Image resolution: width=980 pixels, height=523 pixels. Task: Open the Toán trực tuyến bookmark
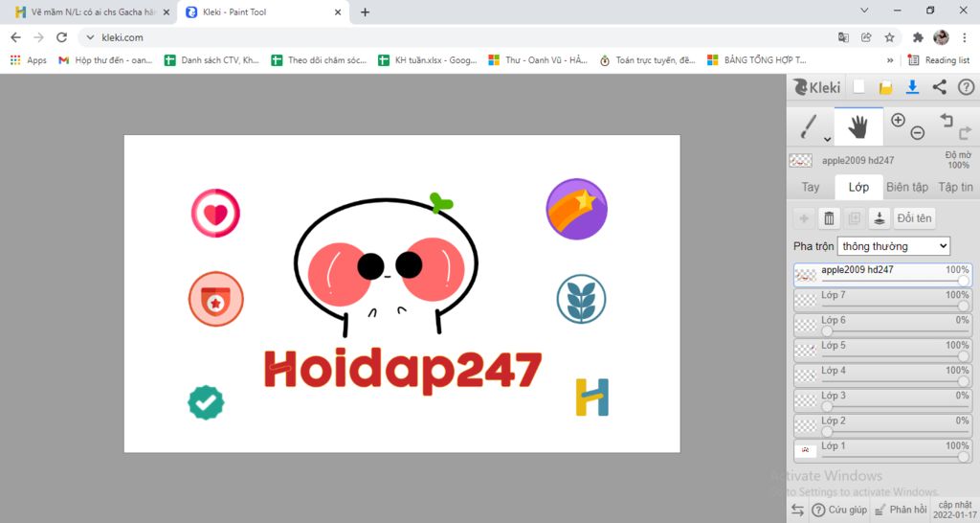pos(648,60)
